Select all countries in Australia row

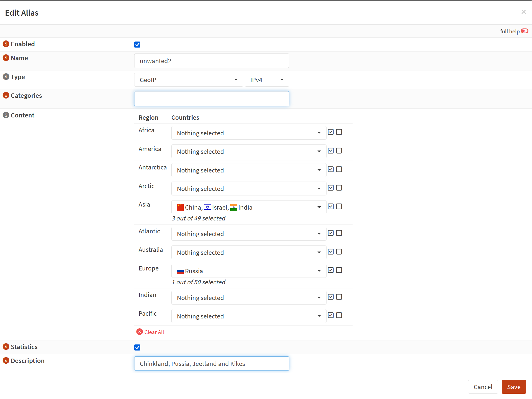point(331,252)
